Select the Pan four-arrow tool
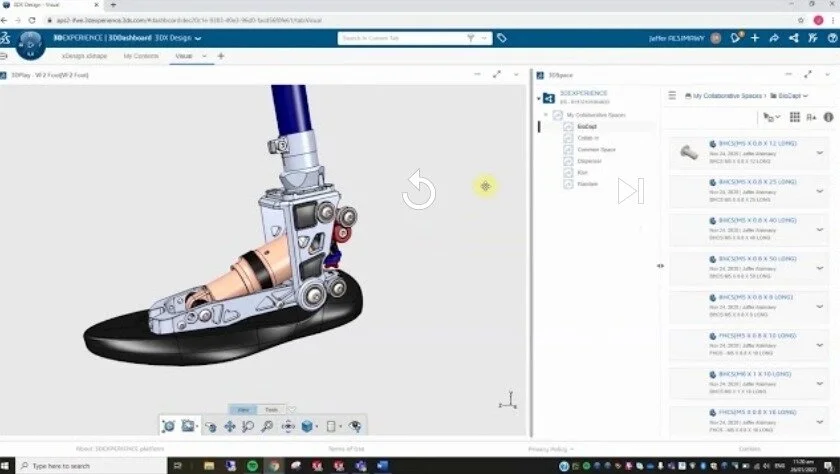The height and width of the screenshot is (474, 840). pyautogui.click(x=230, y=426)
